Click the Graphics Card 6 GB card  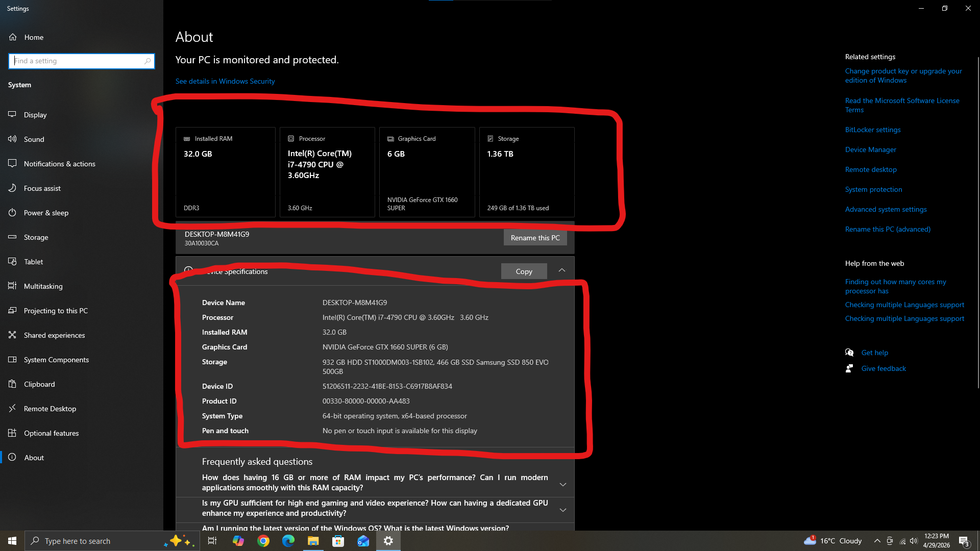[x=427, y=172]
